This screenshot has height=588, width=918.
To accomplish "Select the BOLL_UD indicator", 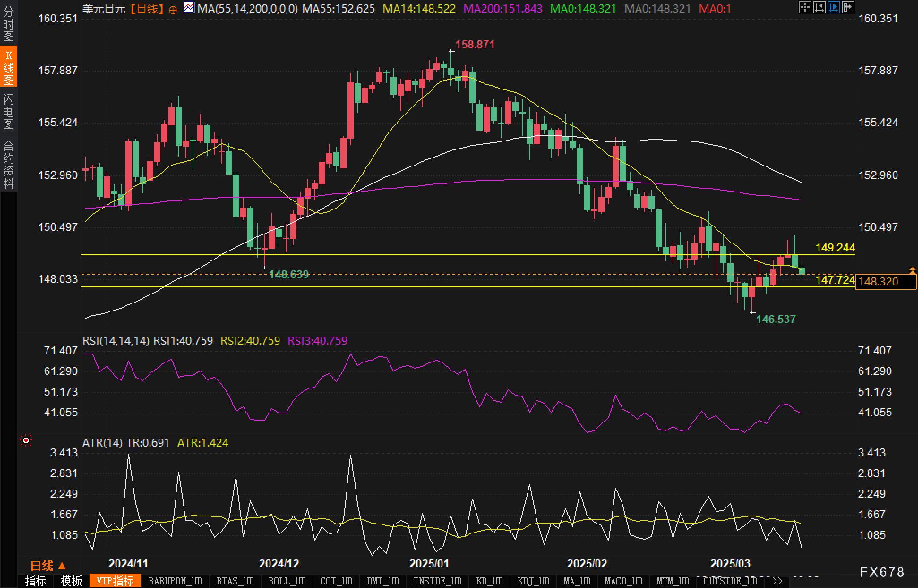I will [287, 581].
